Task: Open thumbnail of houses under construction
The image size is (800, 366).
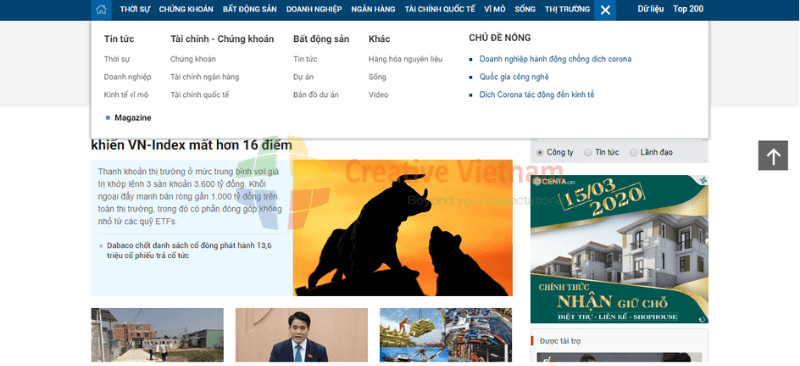Action: pos(157,335)
